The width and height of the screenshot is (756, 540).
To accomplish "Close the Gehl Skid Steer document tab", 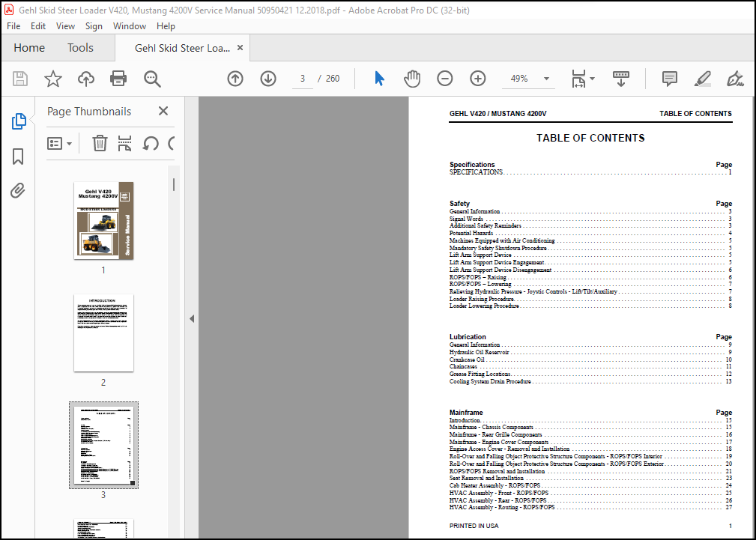I will pyautogui.click(x=240, y=48).
